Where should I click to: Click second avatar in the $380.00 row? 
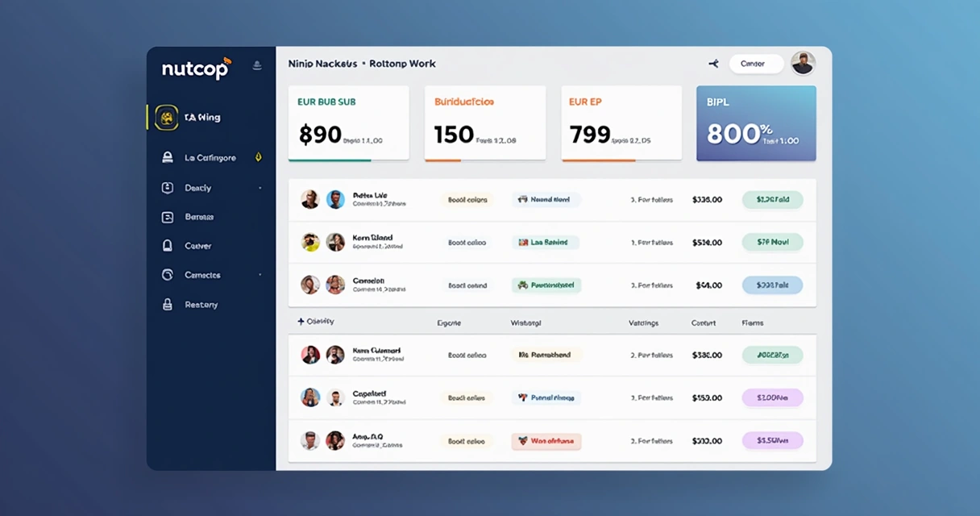335,355
